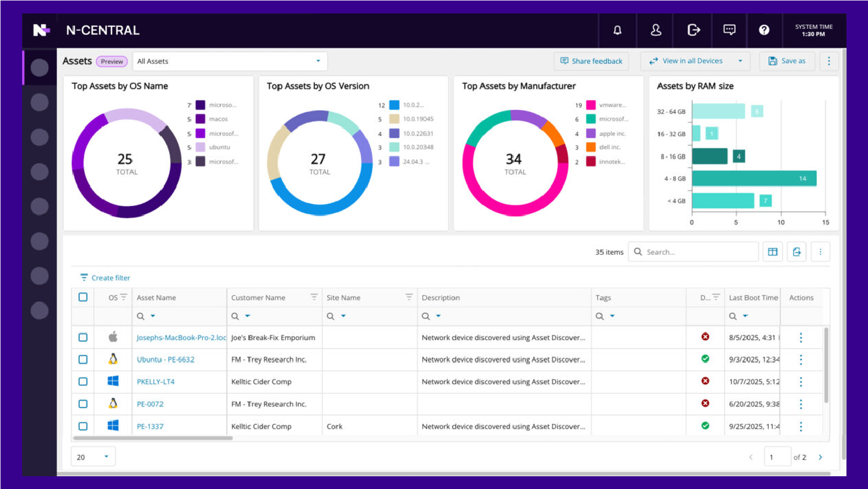
Task: Open the notifications bell icon
Action: 617,30
